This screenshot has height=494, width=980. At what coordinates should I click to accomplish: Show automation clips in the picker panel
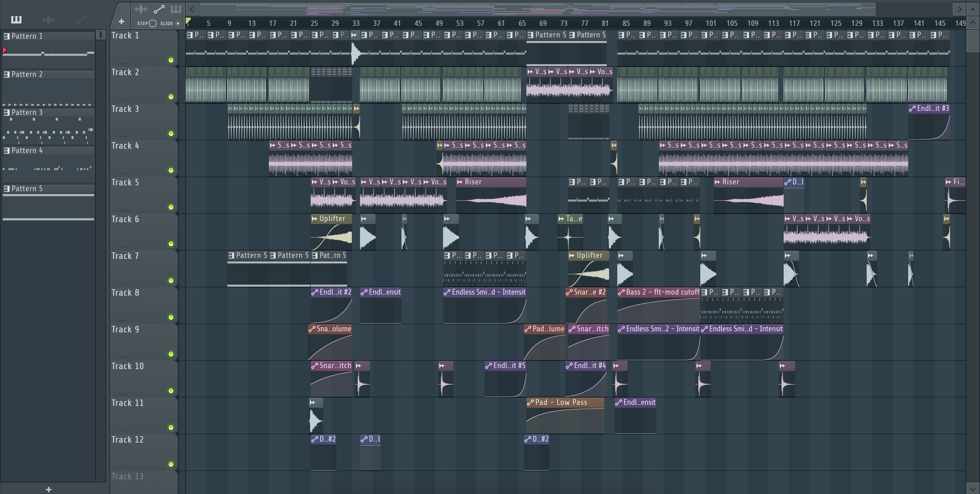(x=81, y=19)
